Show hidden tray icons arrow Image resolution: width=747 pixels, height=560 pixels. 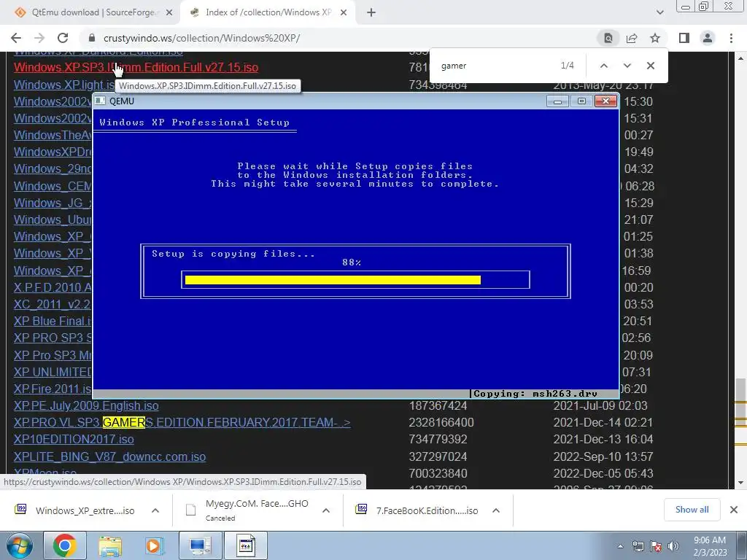620,546
